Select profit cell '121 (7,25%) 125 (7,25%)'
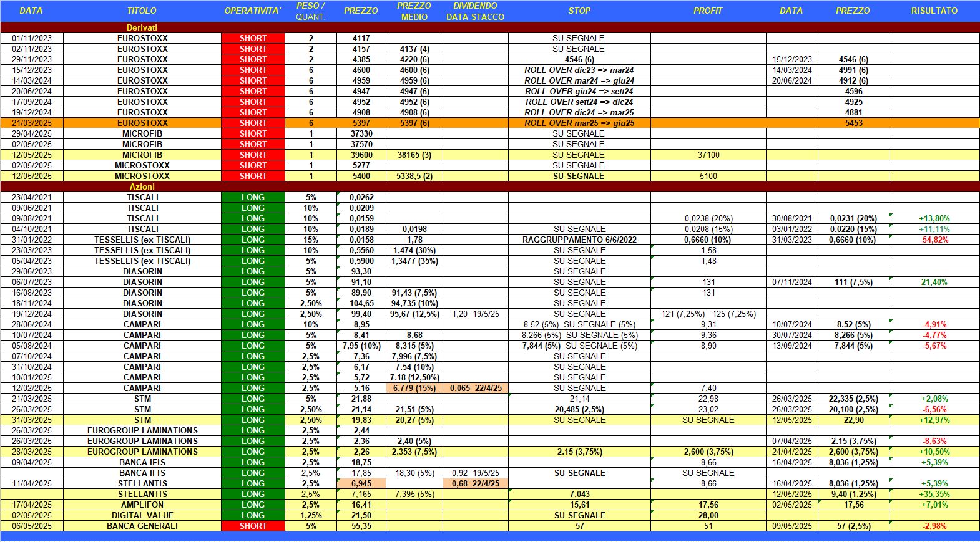This screenshot has height=542, width=980. [708, 314]
